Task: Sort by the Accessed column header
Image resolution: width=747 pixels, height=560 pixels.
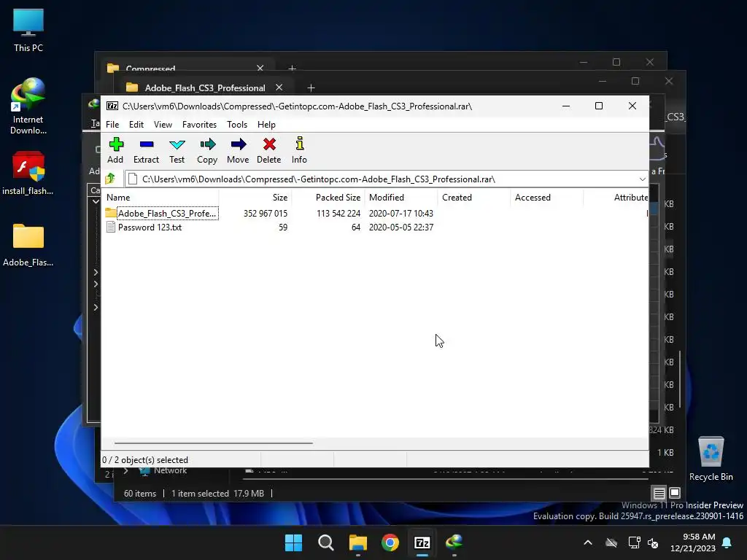Action: pyautogui.click(x=547, y=197)
